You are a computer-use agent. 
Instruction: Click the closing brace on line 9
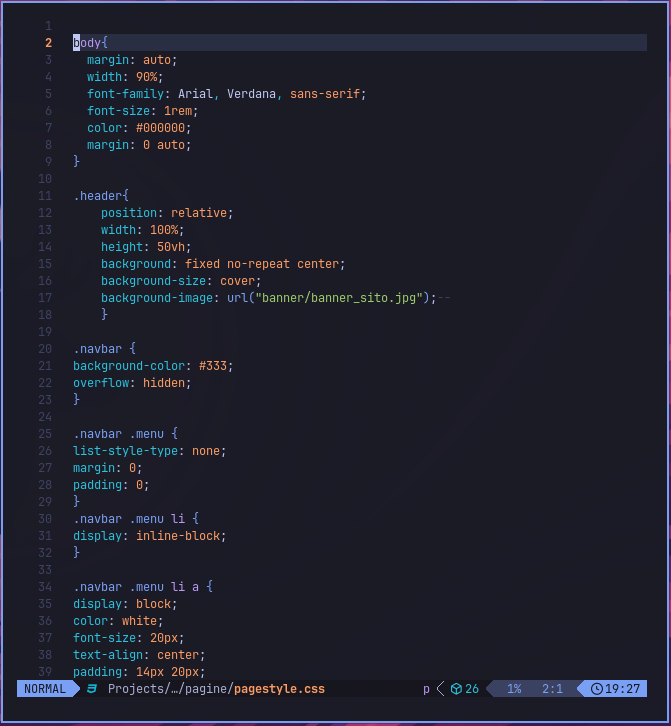[76, 161]
